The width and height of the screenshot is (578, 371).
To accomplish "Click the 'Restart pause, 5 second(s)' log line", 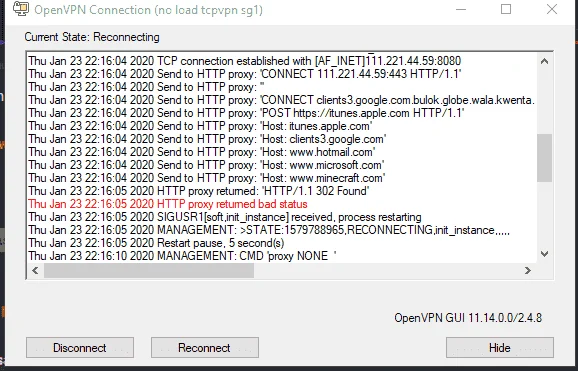I will pyautogui.click(x=156, y=243).
